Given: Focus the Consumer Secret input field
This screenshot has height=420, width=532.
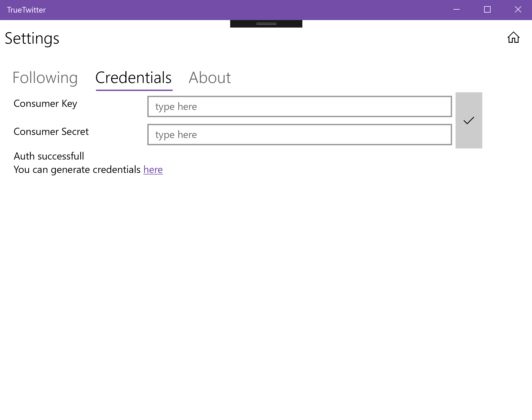Looking at the screenshot, I should pos(299,135).
